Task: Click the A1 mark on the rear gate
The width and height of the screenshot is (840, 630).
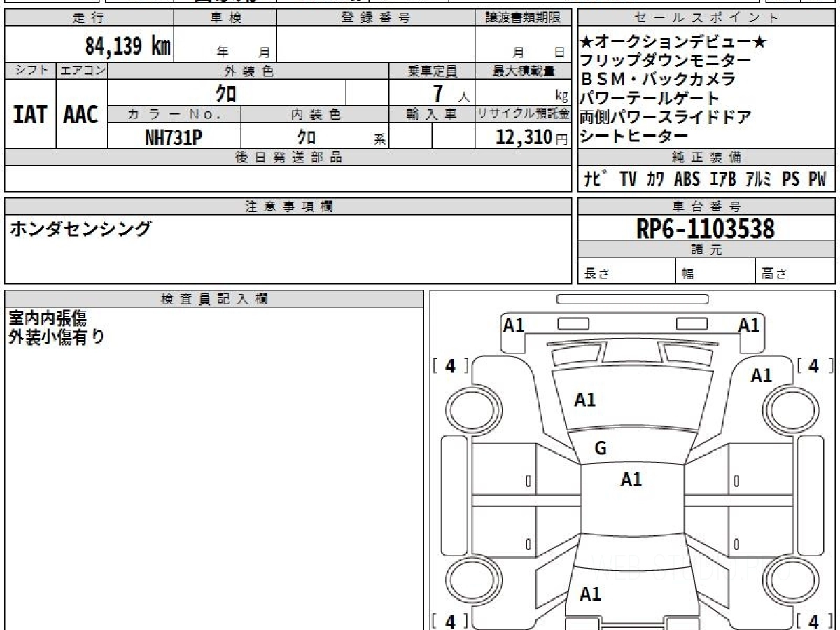Action: (590, 594)
